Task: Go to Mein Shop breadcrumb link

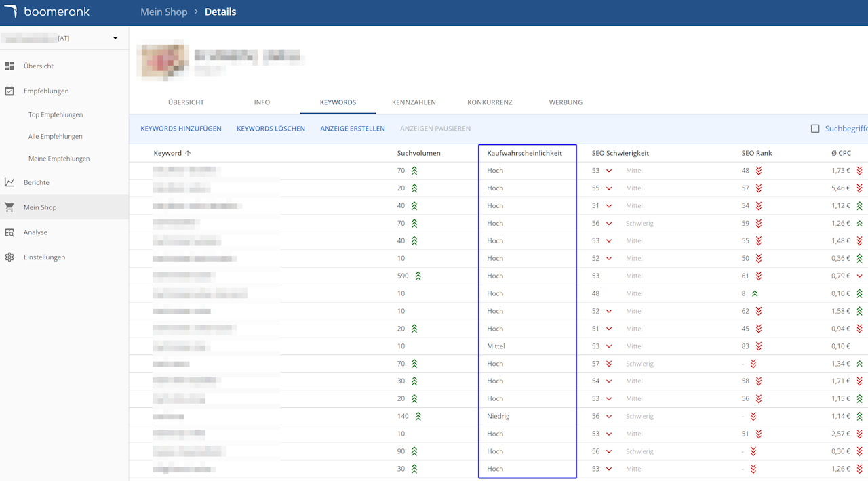Action: coord(163,12)
